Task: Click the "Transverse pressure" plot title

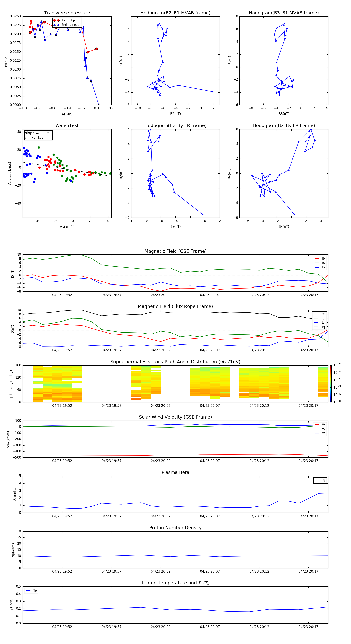Action: pyautogui.click(x=67, y=13)
